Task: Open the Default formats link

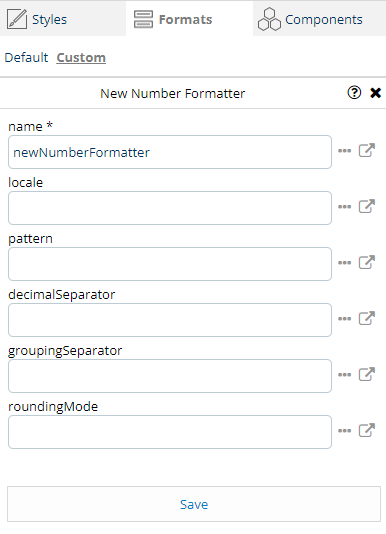Action: pyautogui.click(x=26, y=58)
